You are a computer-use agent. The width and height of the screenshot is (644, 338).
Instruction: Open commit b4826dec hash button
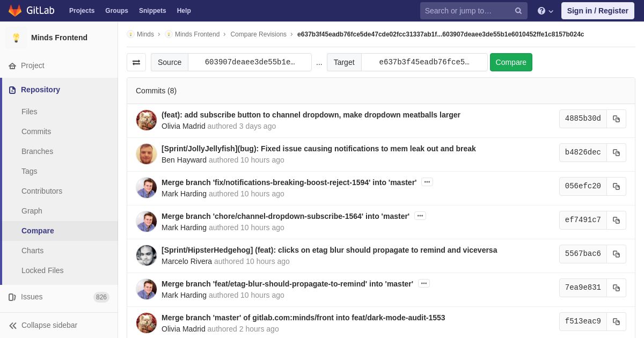click(583, 152)
